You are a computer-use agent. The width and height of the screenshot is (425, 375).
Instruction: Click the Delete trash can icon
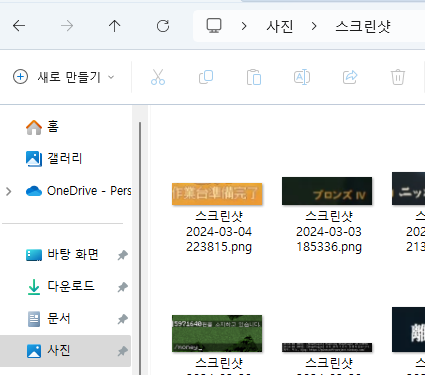[398, 77]
